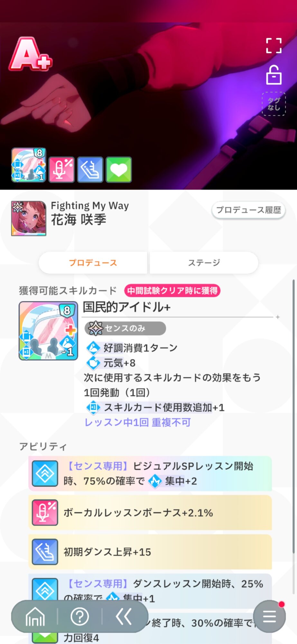Image resolution: width=297 pixels, height=644 pixels.
Task: Select the ボーカルレッスンボーナス ability row
Action: pos(150,513)
